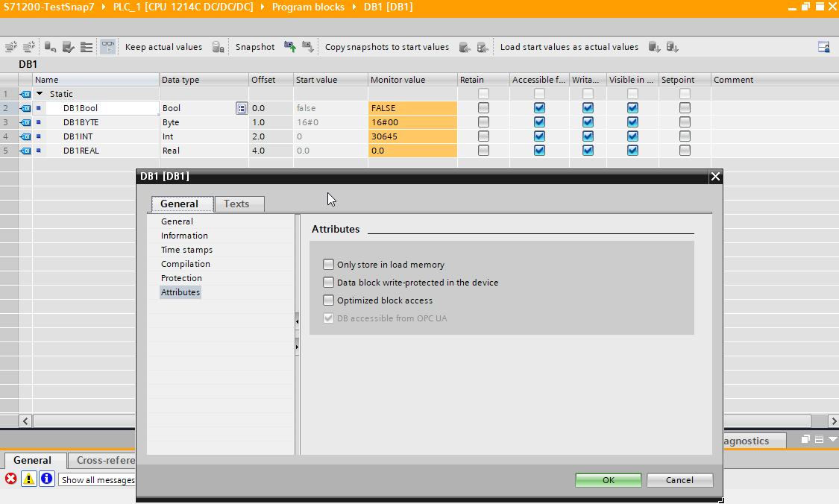
Task: Toggle the warning filter icon in messages bar
Action: 28,479
